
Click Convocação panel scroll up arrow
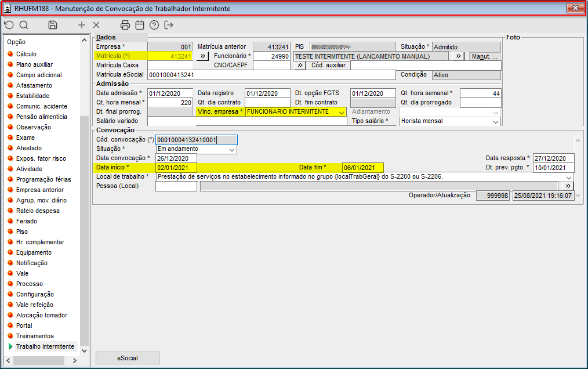point(578,140)
